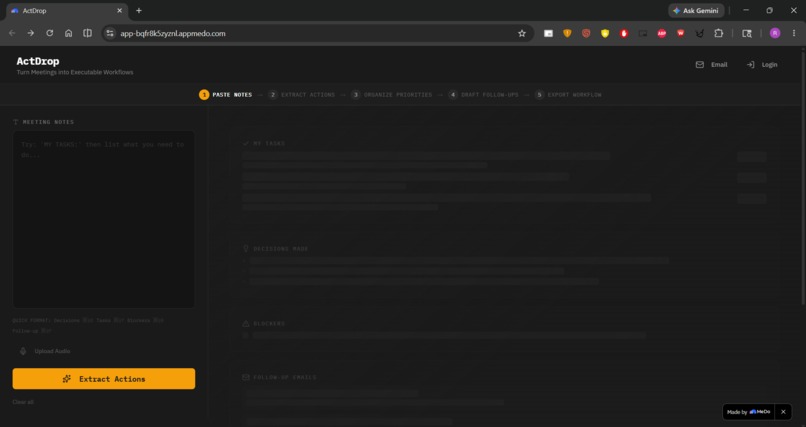This screenshot has width=806, height=427.
Task: Go to browser home page
Action: tap(68, 33)
